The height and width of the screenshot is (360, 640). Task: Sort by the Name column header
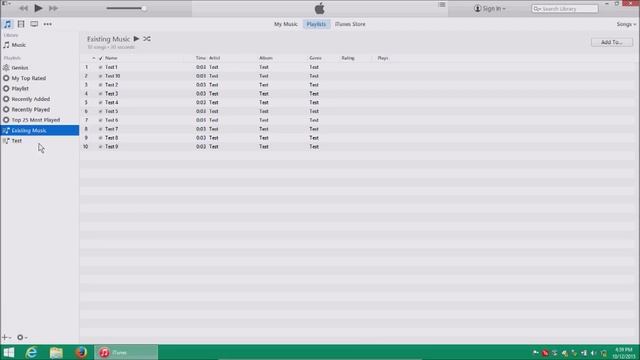tap(111, 58)
